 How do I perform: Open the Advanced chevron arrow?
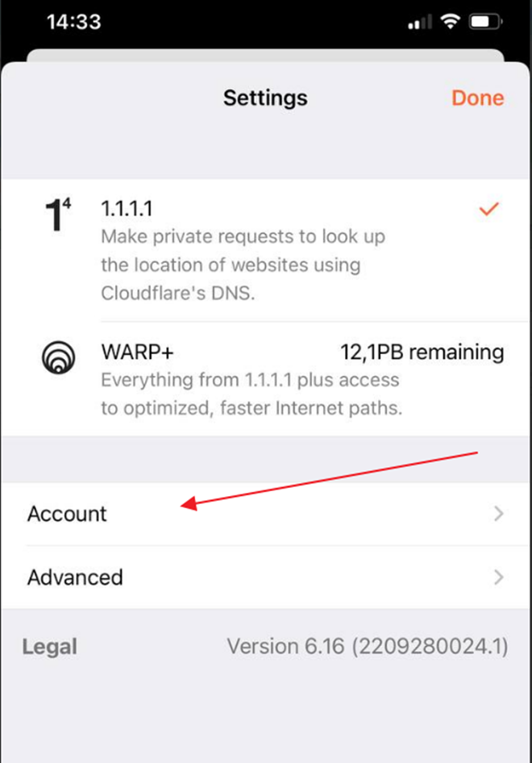coord(498,577)
